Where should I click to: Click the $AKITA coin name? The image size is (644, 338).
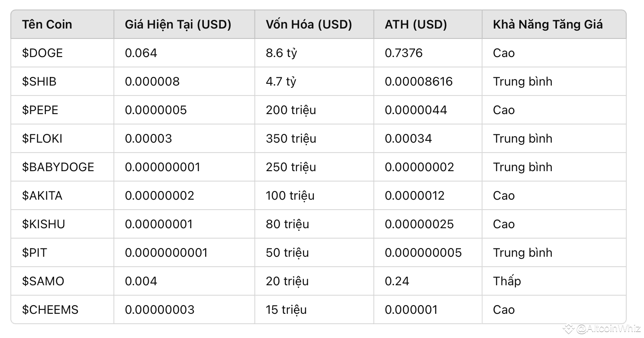pos(42,196)
